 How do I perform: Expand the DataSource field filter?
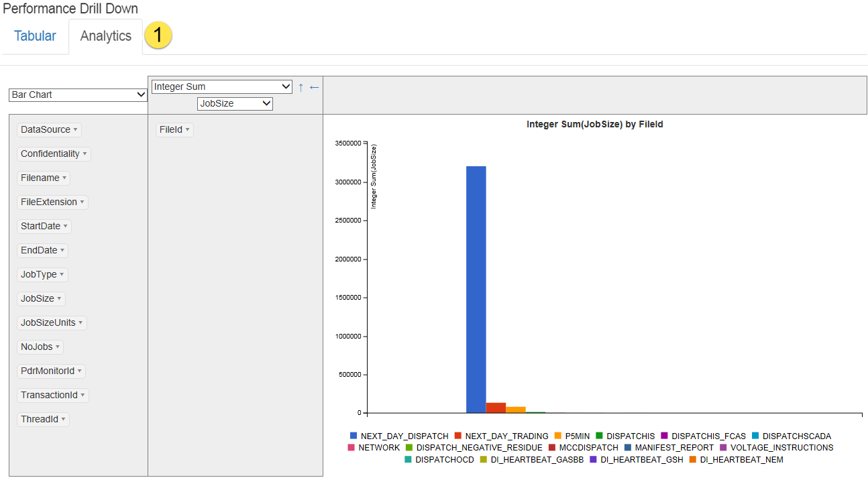pos(76,130)
